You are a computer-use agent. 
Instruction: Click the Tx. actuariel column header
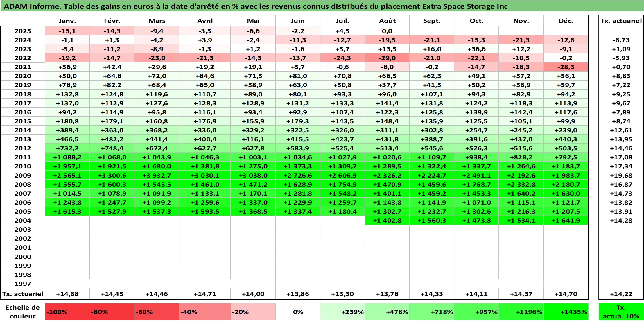pyautogui.click(x=621, y=21)
